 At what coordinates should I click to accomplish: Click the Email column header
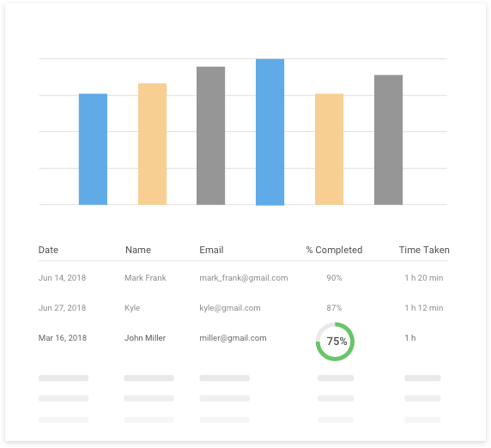coord(211,250)
